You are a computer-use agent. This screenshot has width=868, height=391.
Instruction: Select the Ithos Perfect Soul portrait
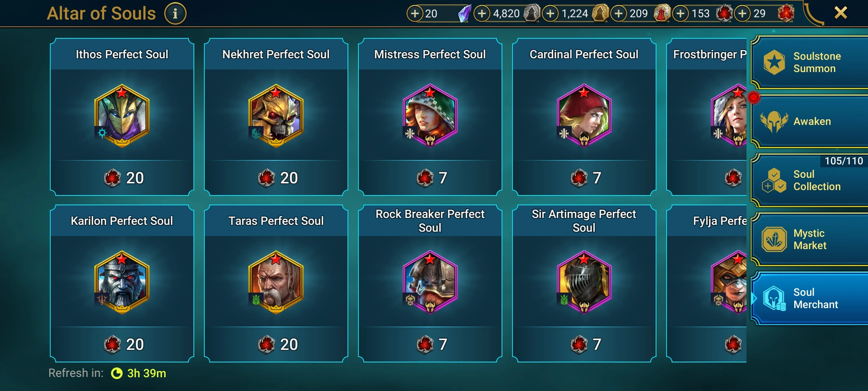point(122,115)
